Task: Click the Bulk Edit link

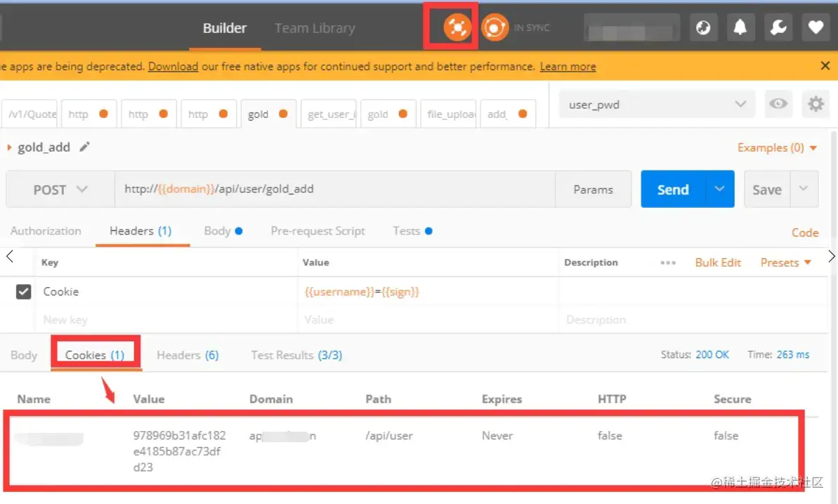Action: coord(718,263)
